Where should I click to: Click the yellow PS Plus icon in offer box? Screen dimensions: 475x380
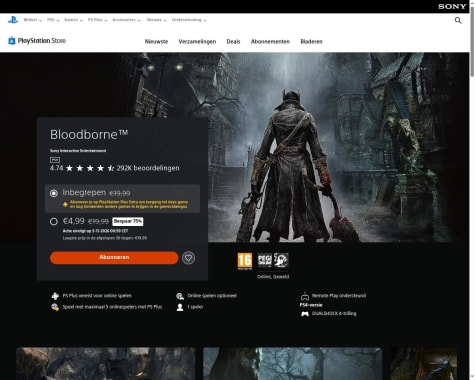coord(65,204)
